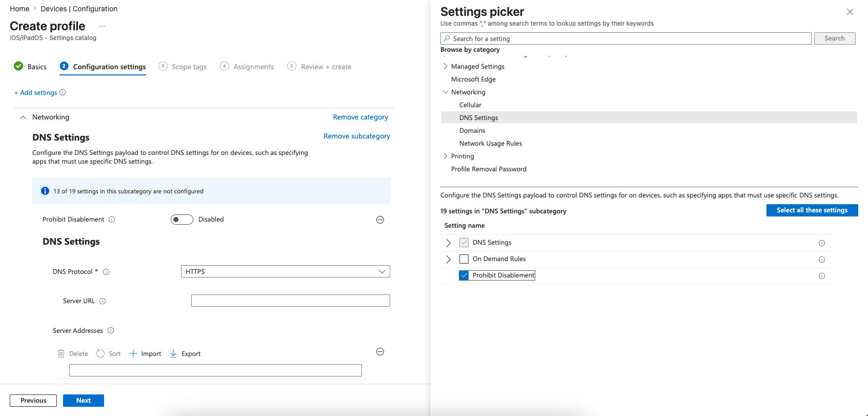This screenshot has height=416, width=868.
Task: Open Server Addresses info tooltip
Action: (x=111, y=330)
